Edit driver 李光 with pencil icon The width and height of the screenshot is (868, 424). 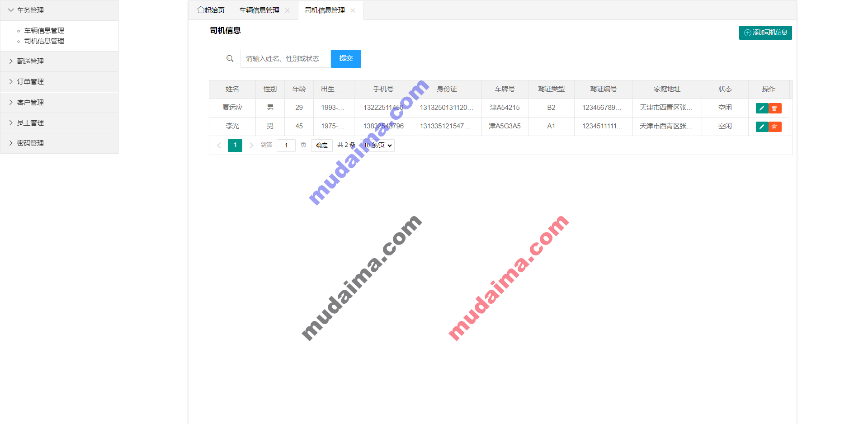[762, 127]
